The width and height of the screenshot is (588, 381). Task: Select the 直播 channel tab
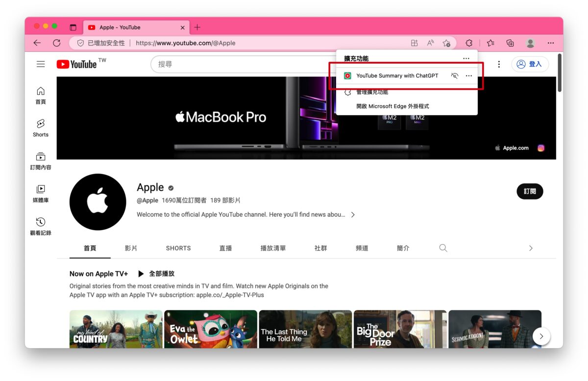point(225,248)
